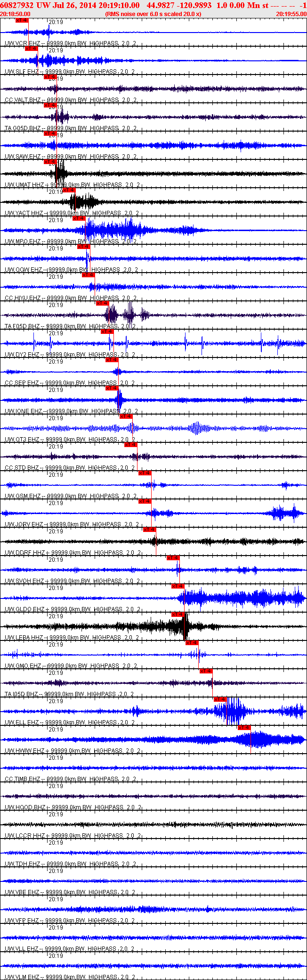Click red pick flag on TA.F05D trace
The height and width of the screenshot is (980, 307).
102,303
